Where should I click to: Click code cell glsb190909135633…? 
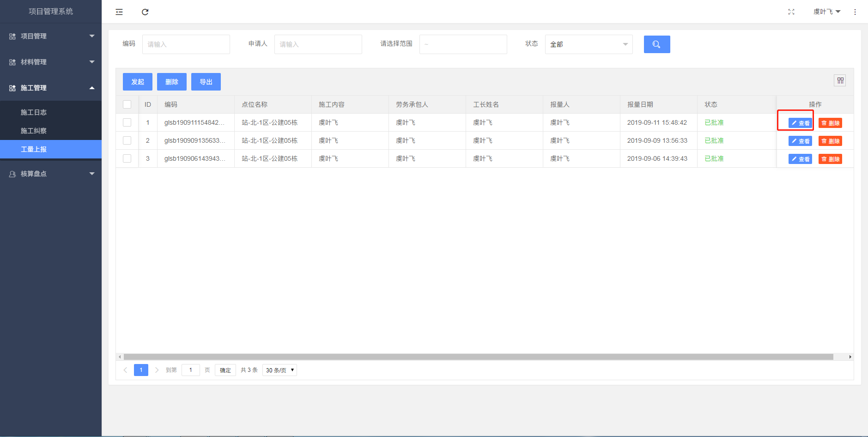pyautogui.click(x=195, y=140)
